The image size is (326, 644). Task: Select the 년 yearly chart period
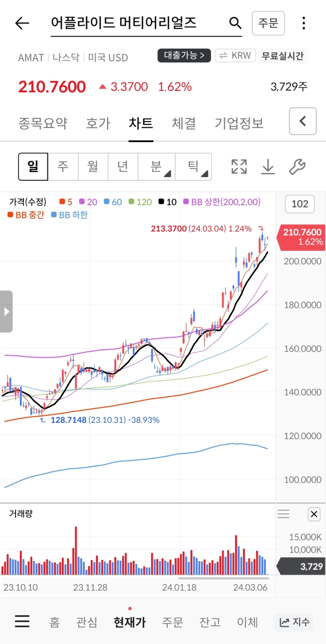(x=123, y=167)
